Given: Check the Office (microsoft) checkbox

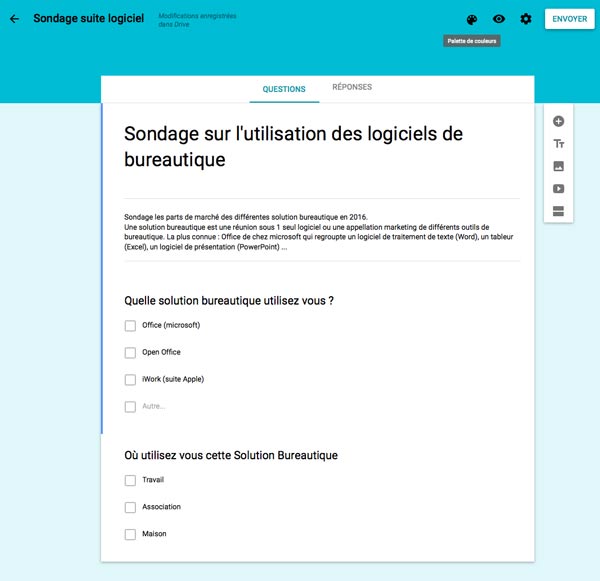Looking at the screenshot, I should 130,326.
